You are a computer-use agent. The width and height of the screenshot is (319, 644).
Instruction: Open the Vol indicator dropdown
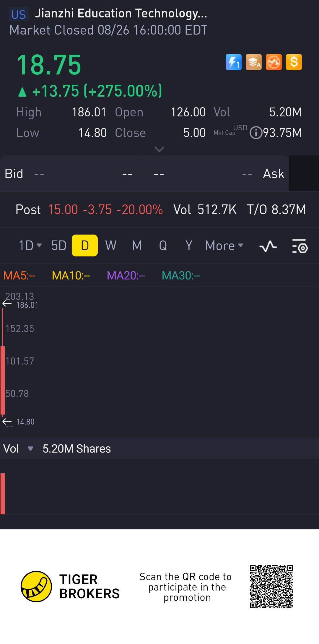click(30, 449)
